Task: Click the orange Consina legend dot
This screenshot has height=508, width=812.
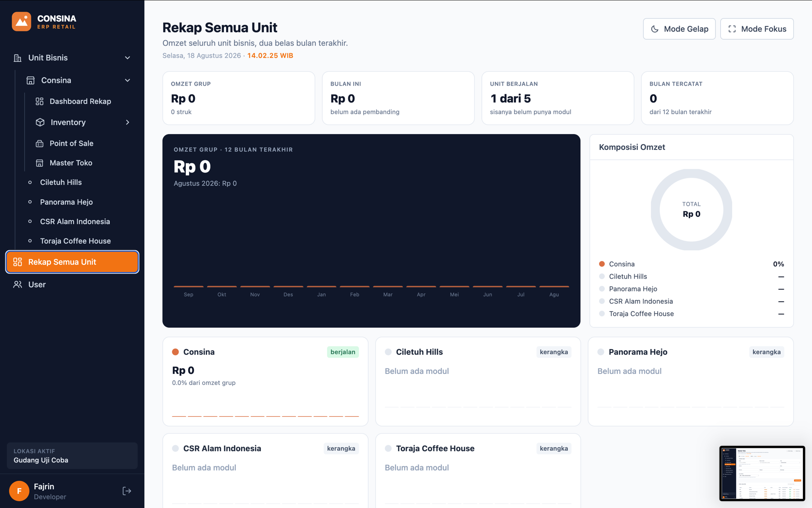Action: [602, 264]
